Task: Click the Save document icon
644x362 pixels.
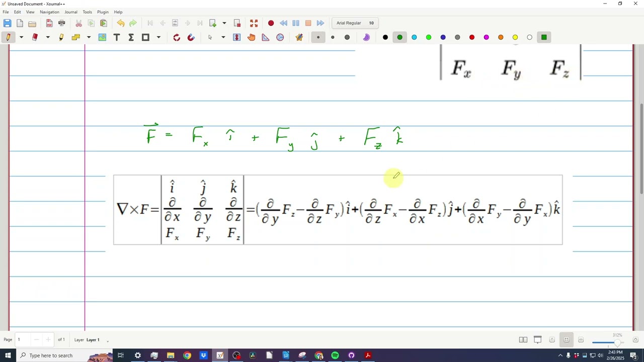Action: coord(7,23)
